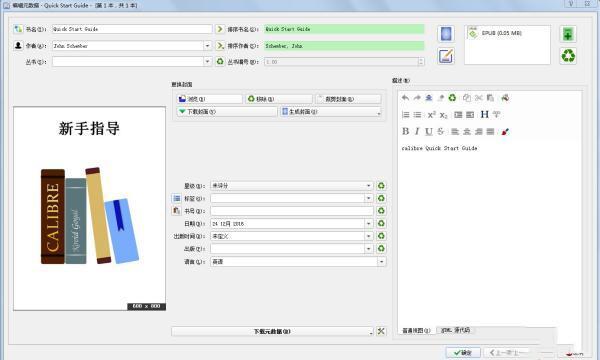Open the date picker dropdown

point(368,223)
